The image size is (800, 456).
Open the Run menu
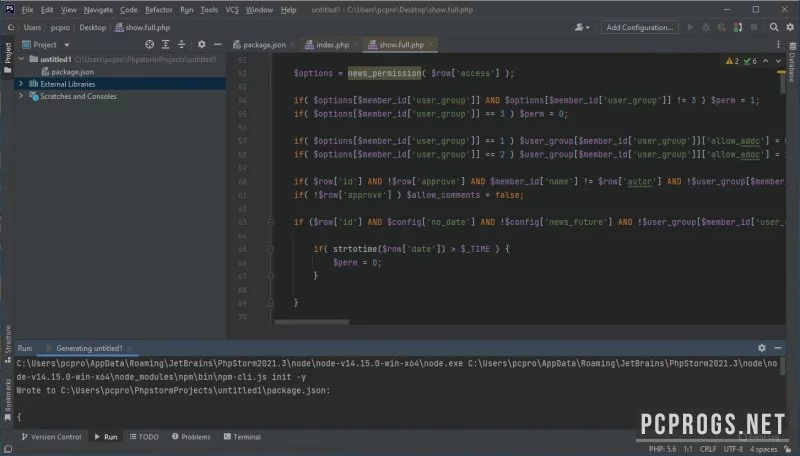(187, 10)
